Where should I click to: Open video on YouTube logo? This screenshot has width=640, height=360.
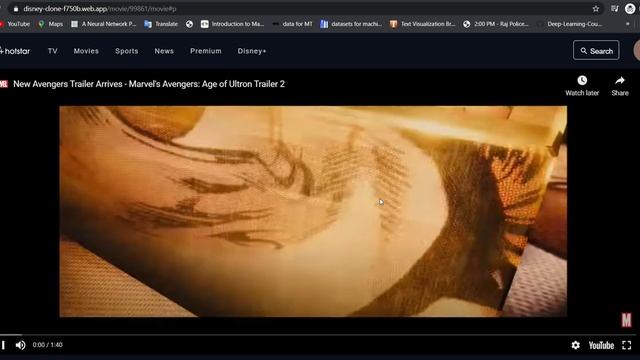(601, 345)
